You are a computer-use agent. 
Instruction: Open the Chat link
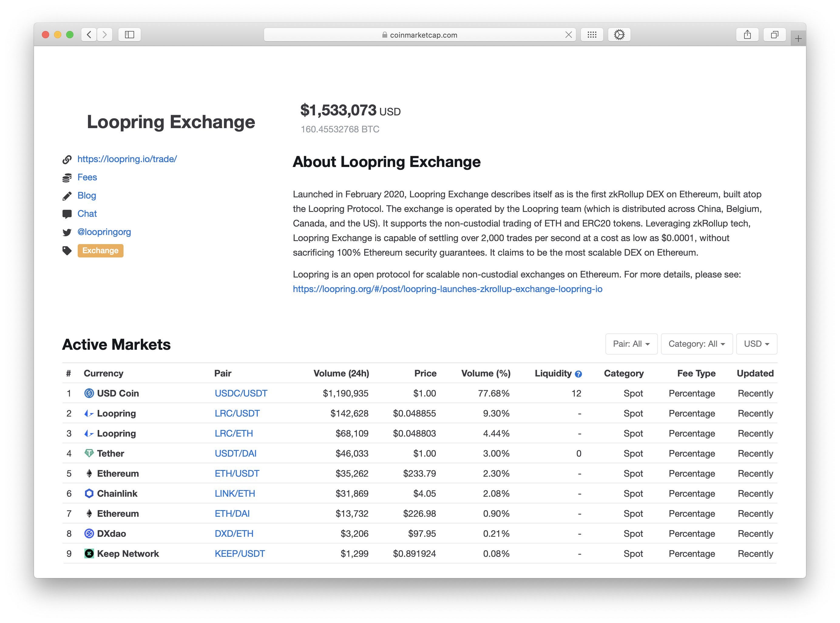pos(87,214)
